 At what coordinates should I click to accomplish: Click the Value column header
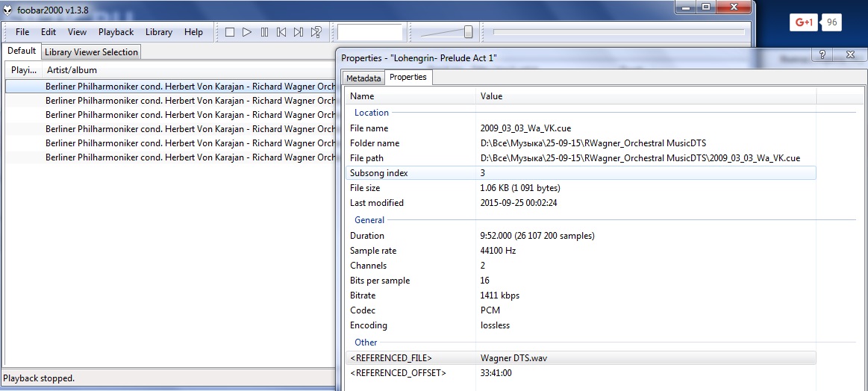(x=491, y=96)
